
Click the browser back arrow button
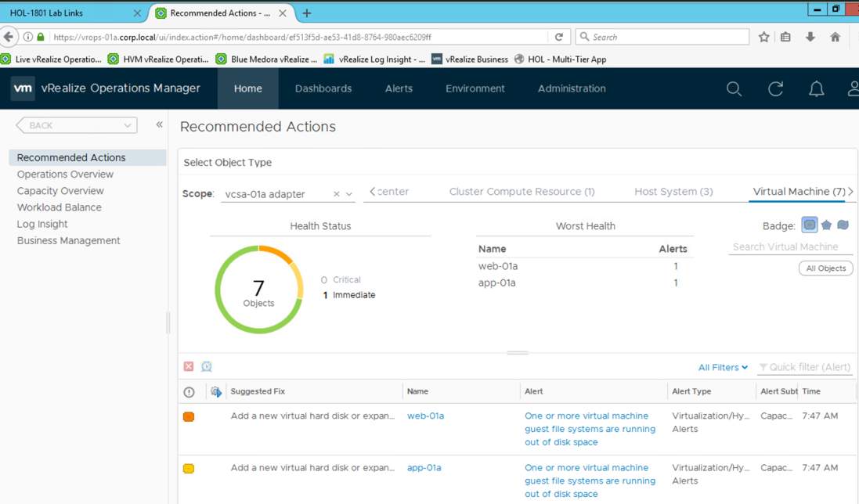pos(8,37)
